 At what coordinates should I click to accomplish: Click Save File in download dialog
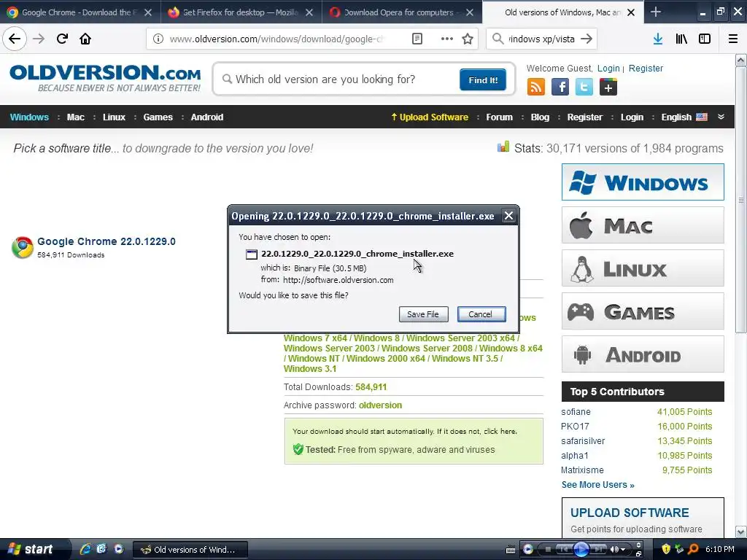[423, 314]
